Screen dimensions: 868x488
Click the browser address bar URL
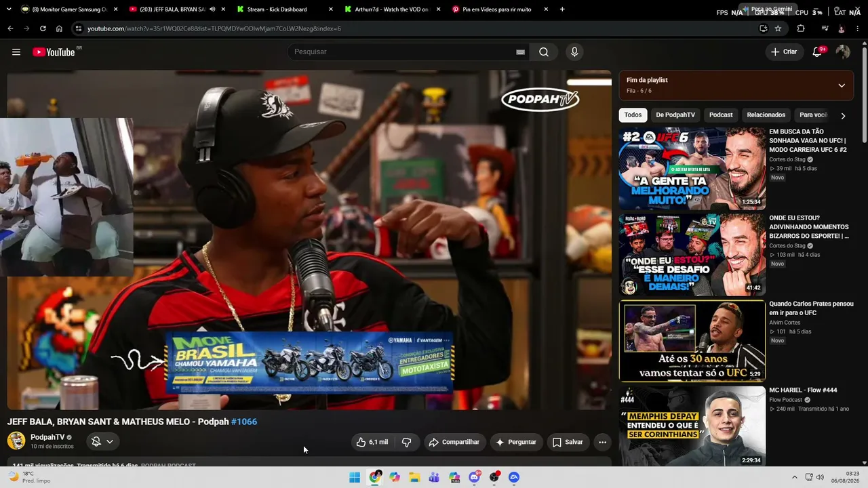click(214, 28)
